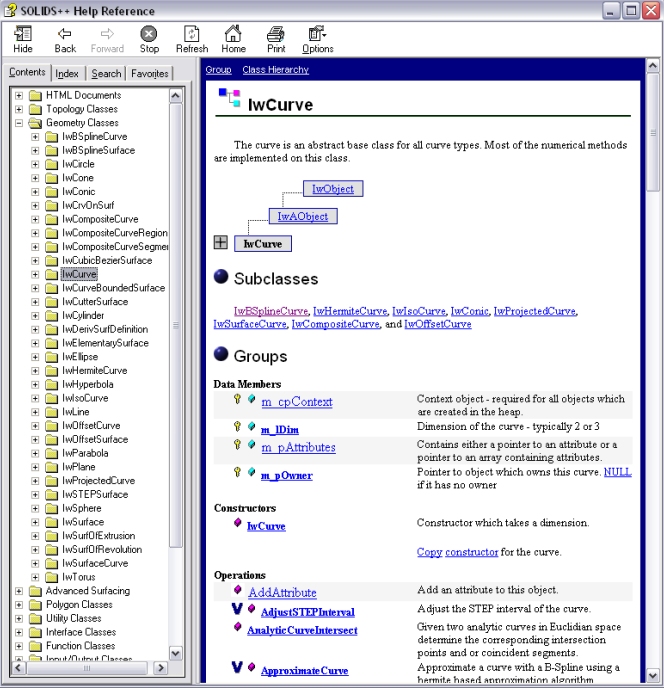Go back with the Back arrow

click(65, 34)
